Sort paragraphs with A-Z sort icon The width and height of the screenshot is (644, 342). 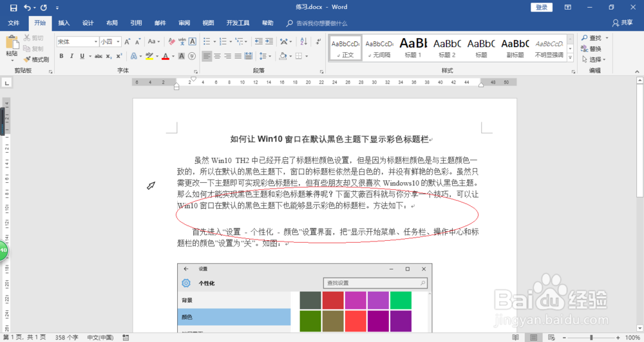pos(303,41)
